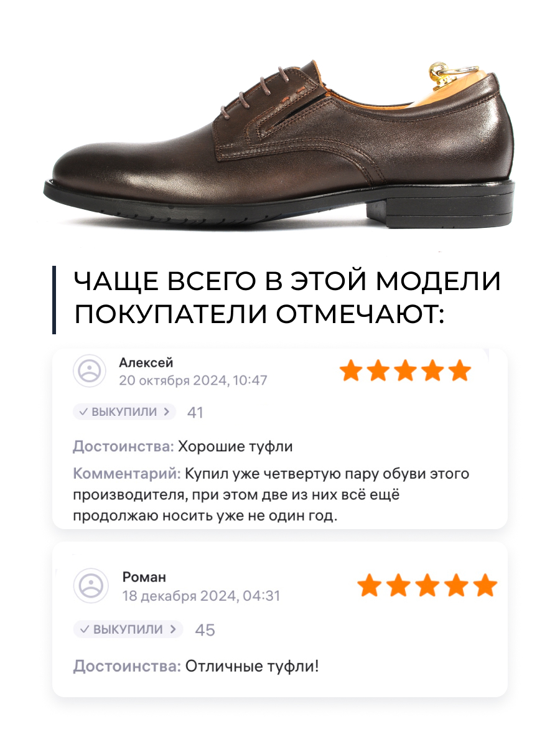The width and height of the screenshot is (560, 747).
Task: Click the fifth star in Алексей's rating
Action: pos(460,371)
